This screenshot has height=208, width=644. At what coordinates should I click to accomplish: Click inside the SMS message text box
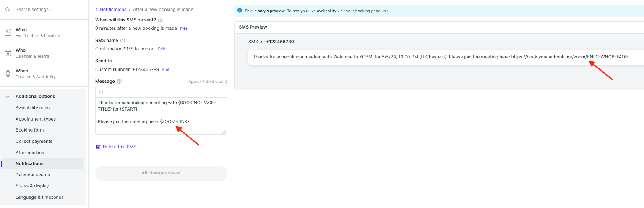(161, 116)
